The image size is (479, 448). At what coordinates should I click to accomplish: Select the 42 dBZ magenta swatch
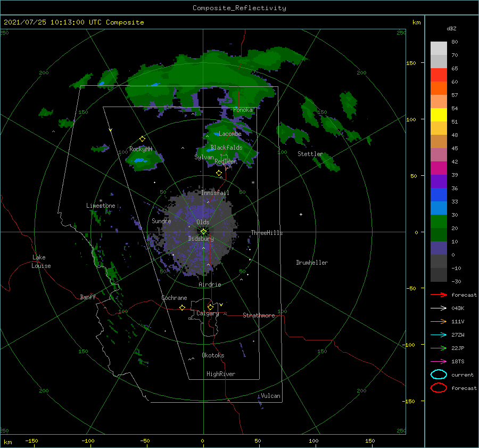[439, 168]
